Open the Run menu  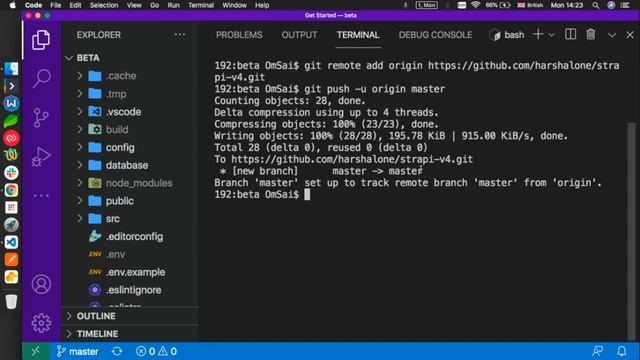173,5
